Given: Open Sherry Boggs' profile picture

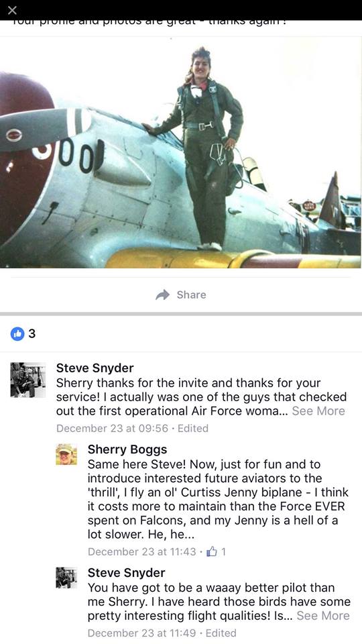Looking at the screenshot, I should (x=66, y=454).
